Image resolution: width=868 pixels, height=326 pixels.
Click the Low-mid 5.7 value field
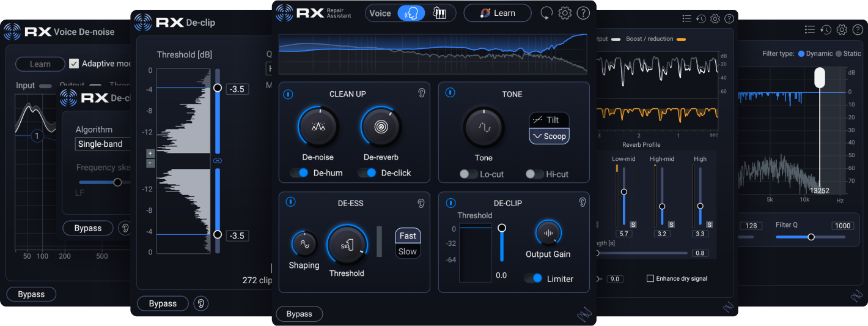pyautogui.click(x=624, y=234)
